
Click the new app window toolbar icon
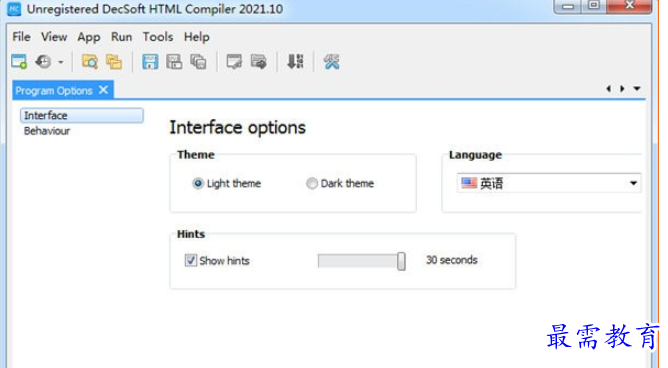pyautogui.click(x=19, y=62)
